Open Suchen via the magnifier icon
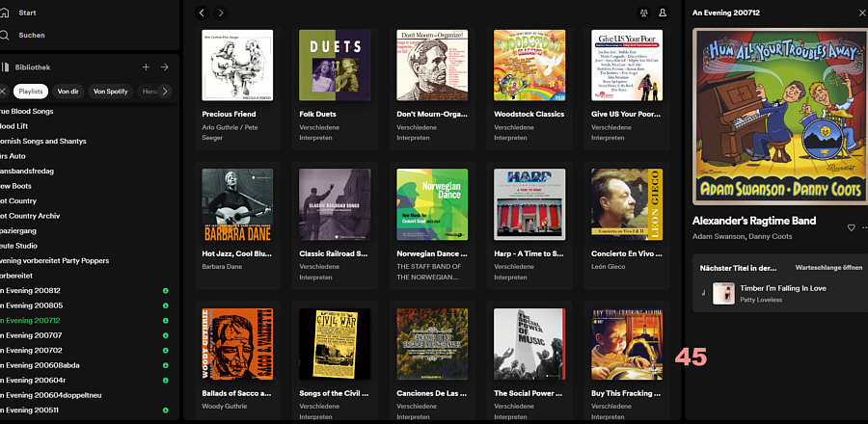The height and width of the screenshot is (424, 868). click(x=5, y=35)
